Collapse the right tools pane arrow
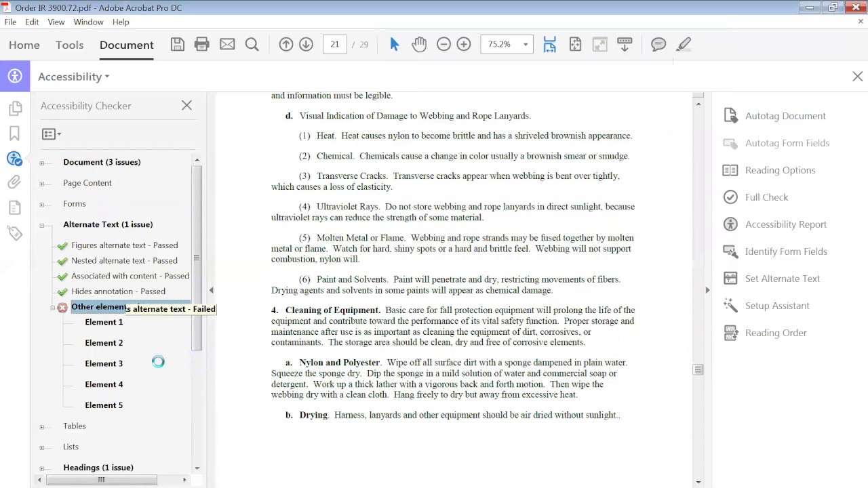 pos(707,290)
